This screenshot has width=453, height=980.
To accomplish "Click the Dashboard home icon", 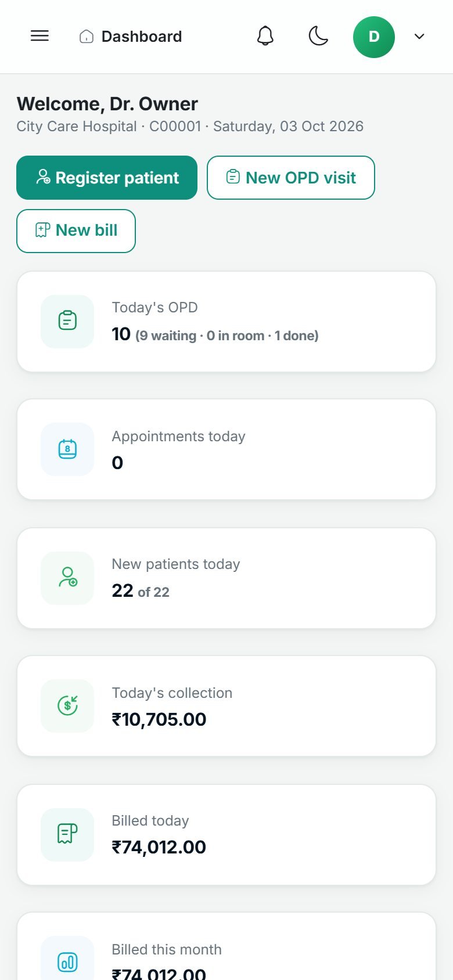I will [87, 37].
